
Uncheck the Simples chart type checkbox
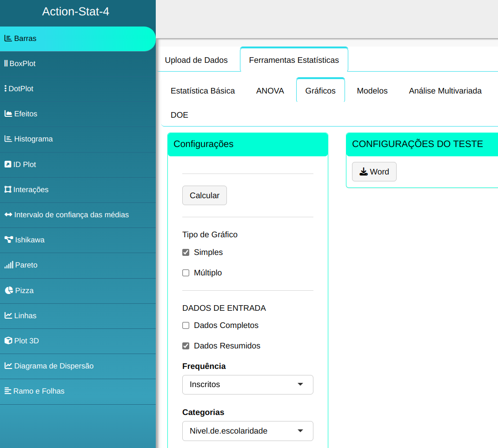click(x=186, y=252)
